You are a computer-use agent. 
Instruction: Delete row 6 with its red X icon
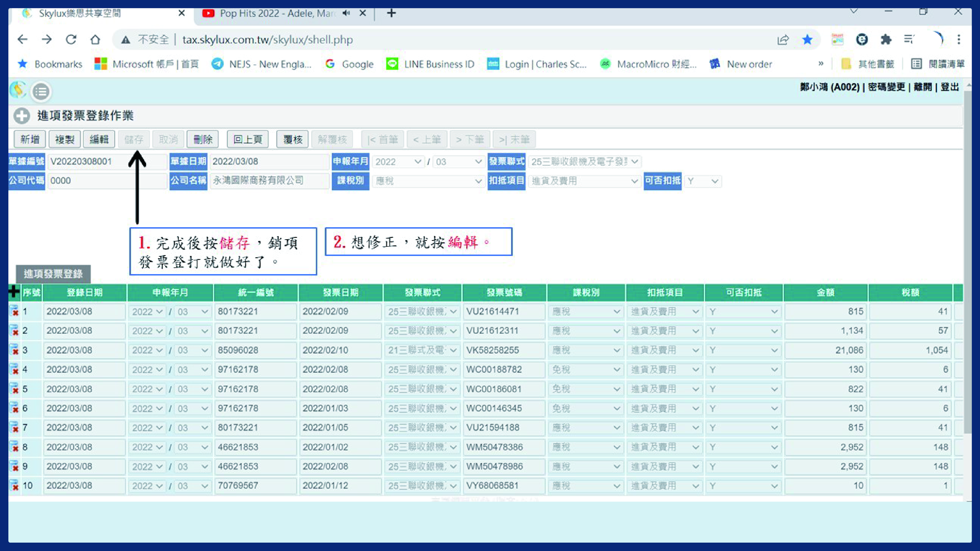(x=14, y=408)
